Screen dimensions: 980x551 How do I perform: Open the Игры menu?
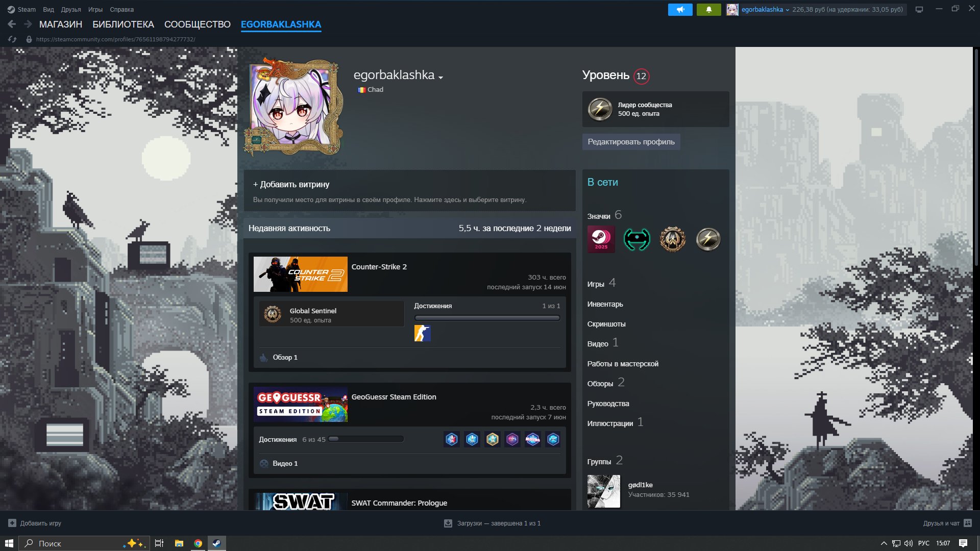[x=95, y=9]
